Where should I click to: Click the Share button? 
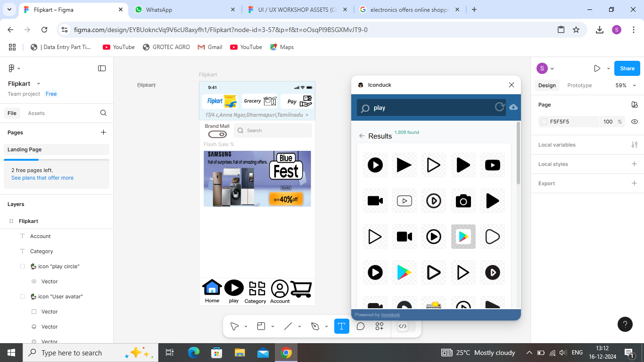point(627,68)
